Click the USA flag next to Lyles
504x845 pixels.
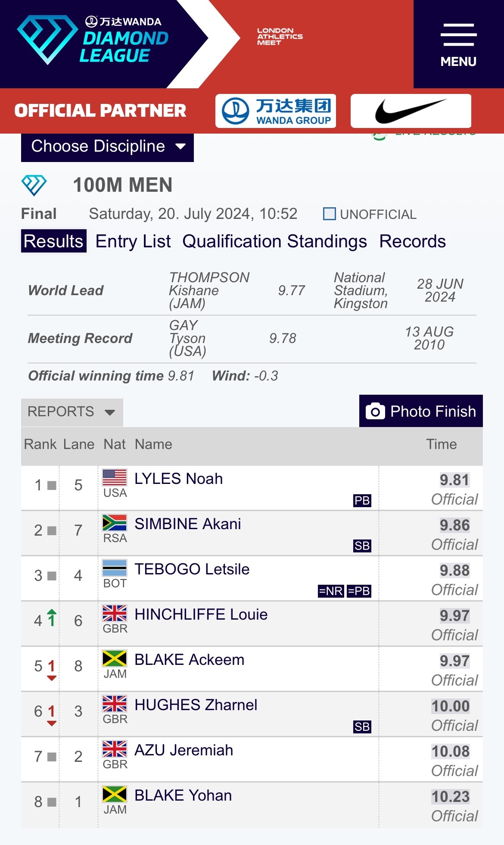coord(115,478)
